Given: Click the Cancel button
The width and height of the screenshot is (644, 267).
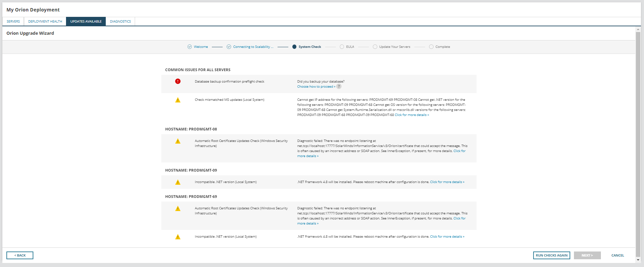Looking at the screenshot, I should [x=618, y=255].
